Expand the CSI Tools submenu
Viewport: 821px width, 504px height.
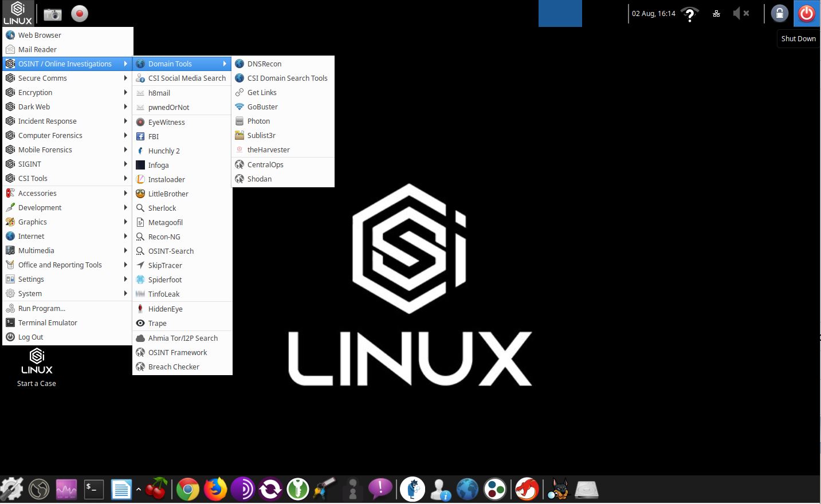pos(68,178)
